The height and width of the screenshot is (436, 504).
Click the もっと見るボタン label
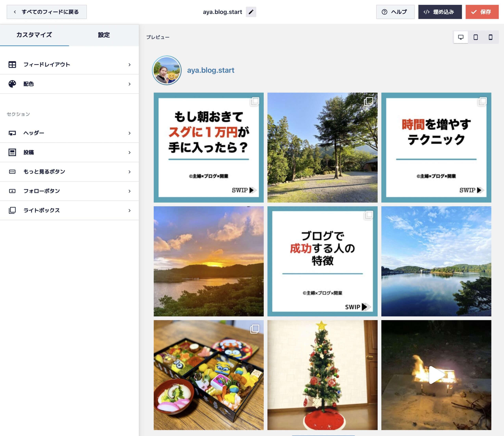coord(44,172)
